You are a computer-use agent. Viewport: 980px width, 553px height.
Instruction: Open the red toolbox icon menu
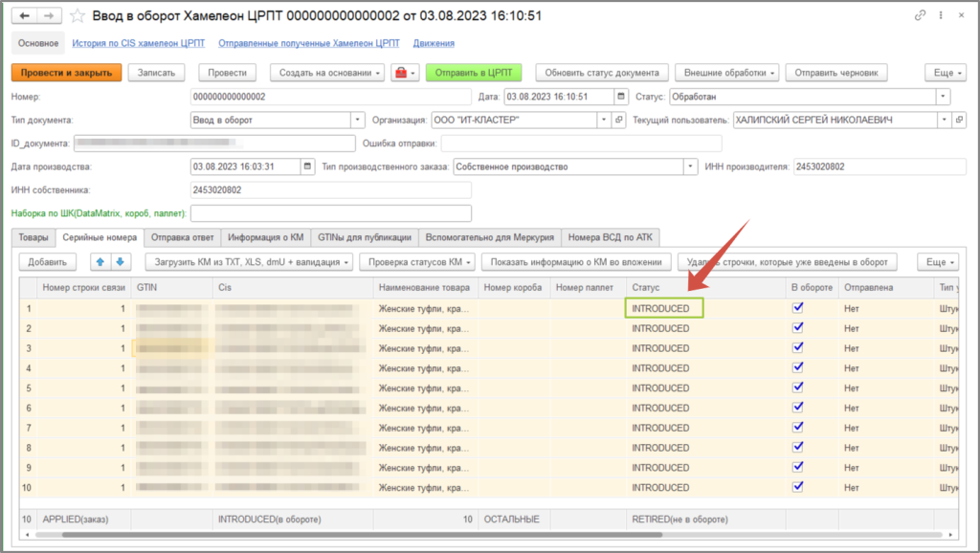405,73
